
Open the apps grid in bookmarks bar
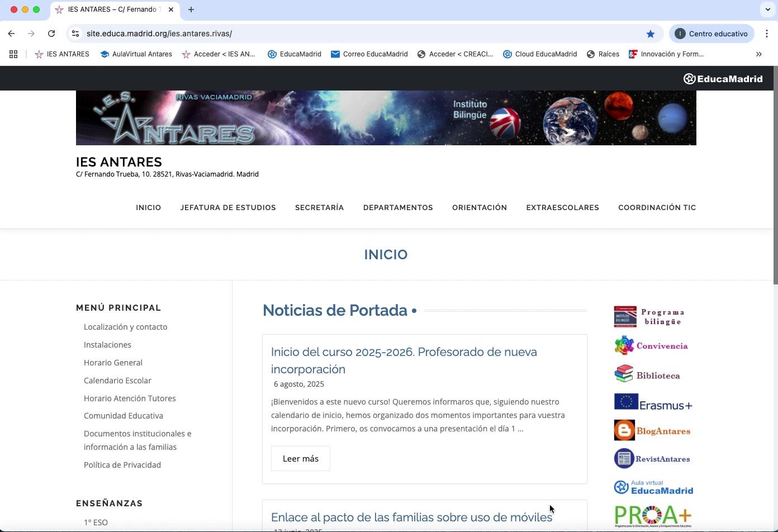13,54
